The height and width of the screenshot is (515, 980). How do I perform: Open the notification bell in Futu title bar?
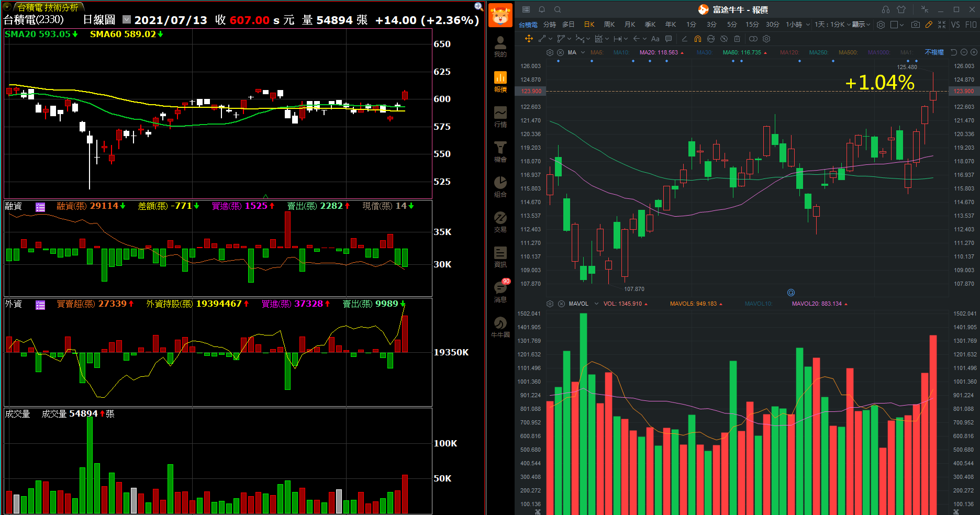pyautogui.click(x=542, y=9)
